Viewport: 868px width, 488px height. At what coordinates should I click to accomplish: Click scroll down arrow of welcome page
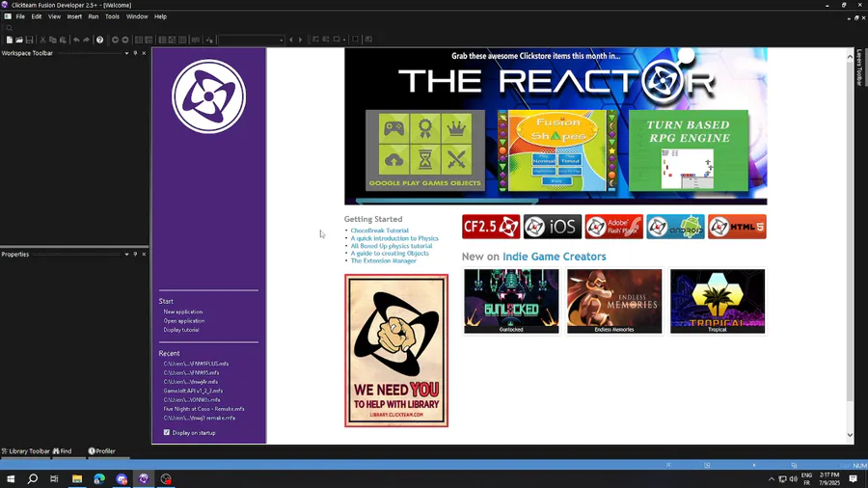851,435
